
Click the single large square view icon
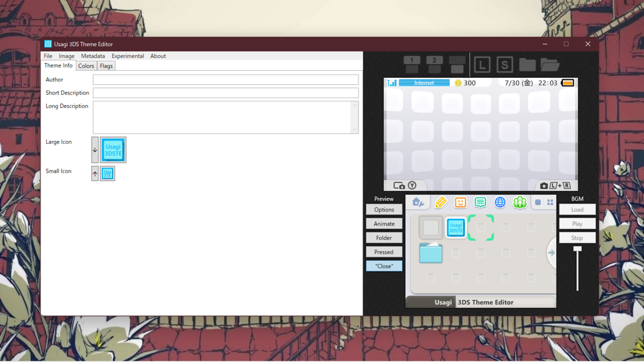pos(538,203)
